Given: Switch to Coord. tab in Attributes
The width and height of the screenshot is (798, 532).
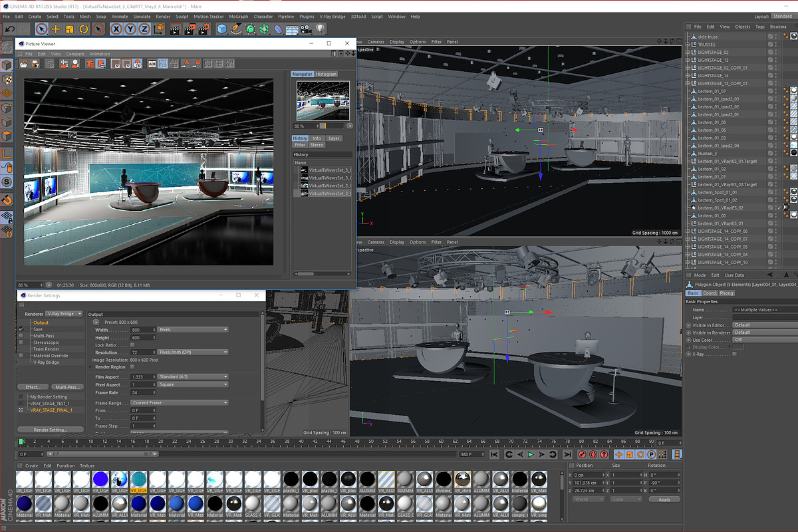Looking at the screenshot, I should pos(710,293).
